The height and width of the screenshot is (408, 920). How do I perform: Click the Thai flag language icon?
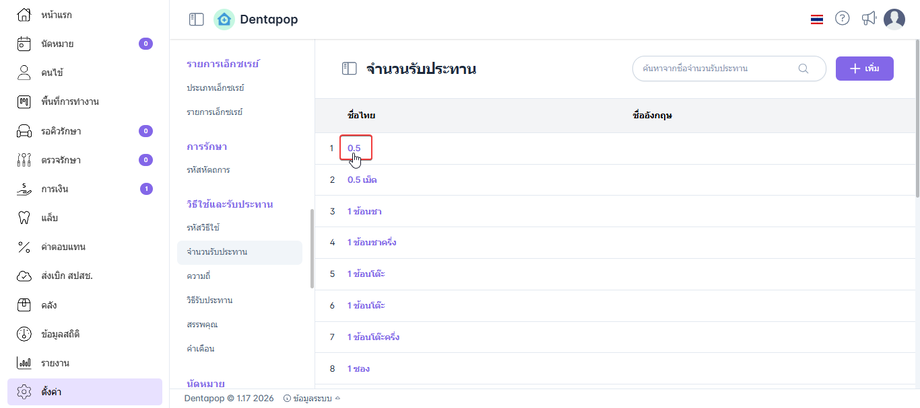817,19
